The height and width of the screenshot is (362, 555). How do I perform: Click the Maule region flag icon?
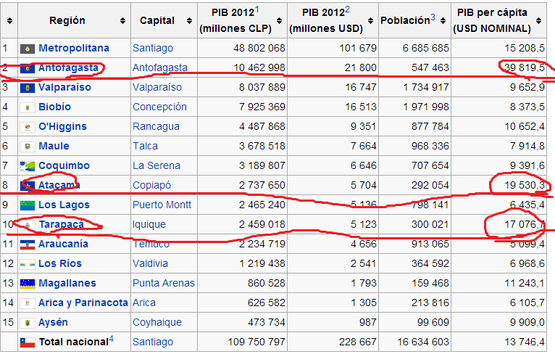(27, 146)
